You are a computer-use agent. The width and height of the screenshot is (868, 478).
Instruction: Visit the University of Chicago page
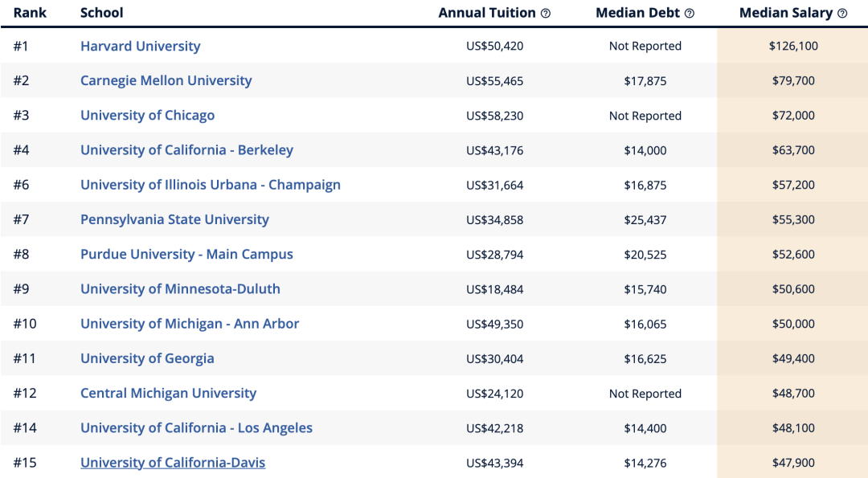(x=147, y=116)
